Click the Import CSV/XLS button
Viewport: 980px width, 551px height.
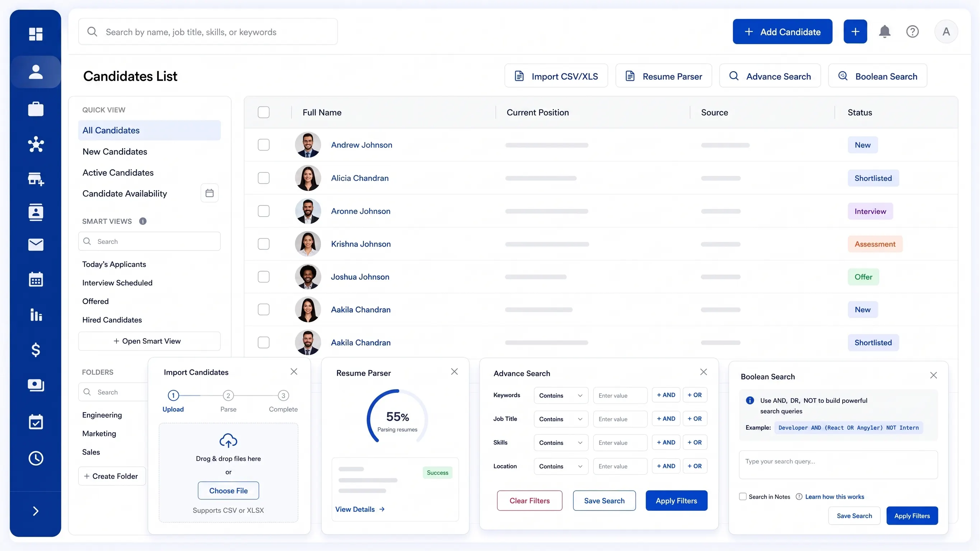point(556,76)
